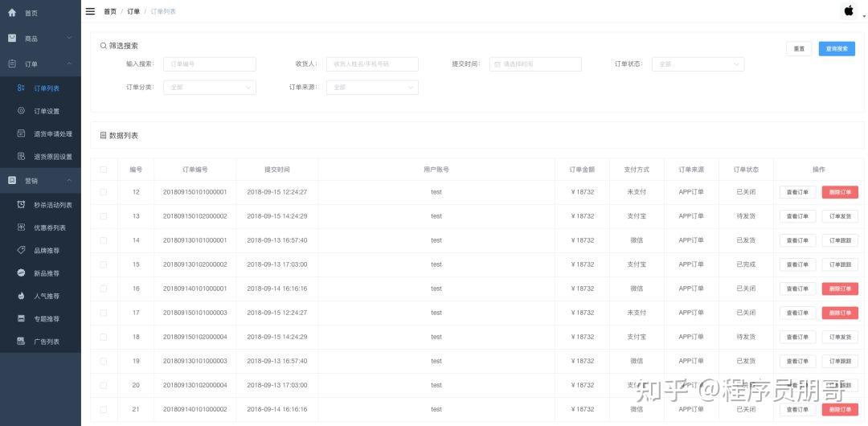Click 首页 in the breadcrumb
The height and width of the screenshot is (426, 868).
pos(110,11)
